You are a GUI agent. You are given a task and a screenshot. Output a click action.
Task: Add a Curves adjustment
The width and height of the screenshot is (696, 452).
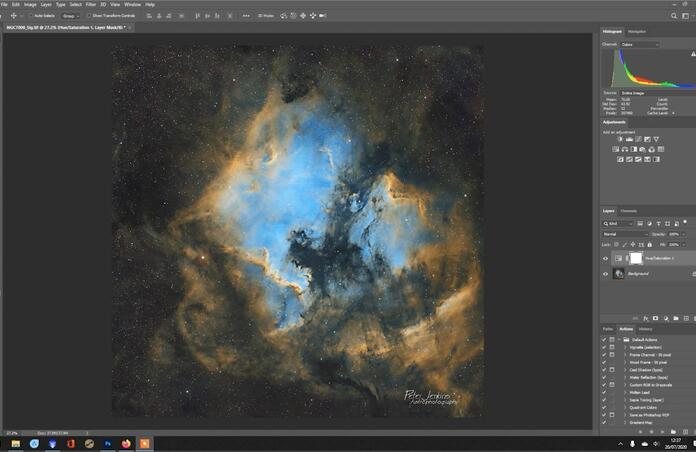click(638, 139)
